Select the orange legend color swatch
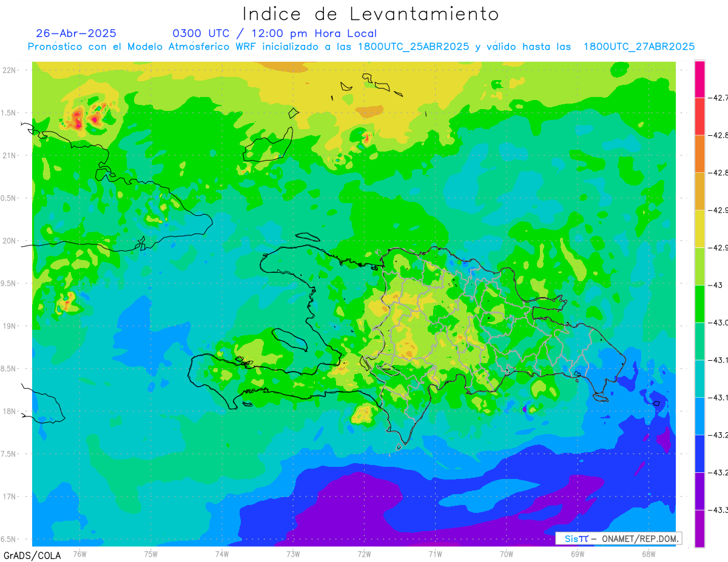728x562 pixels. [x=699, y=153]
